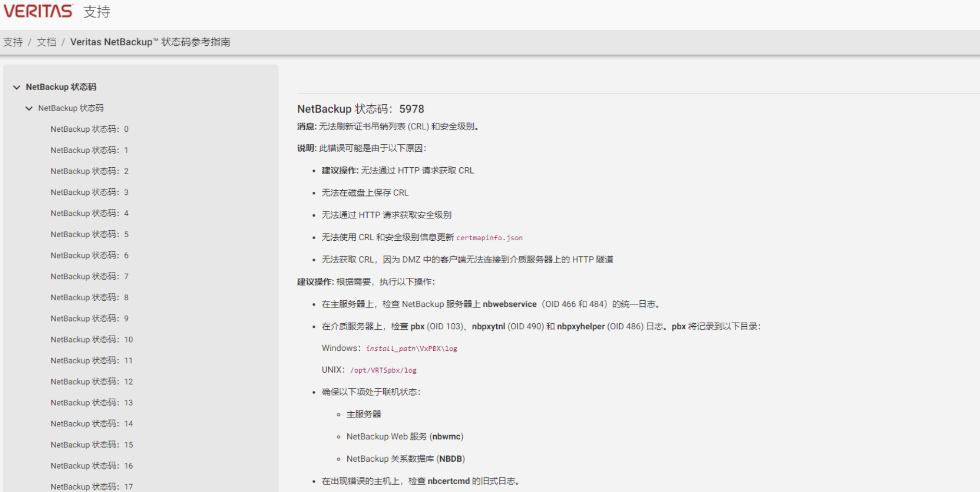Image resolution: width=980 pixels, height=492 pixels.
Task: Open NetBackup 状态码: 13
Action: (x=92, y=403)
